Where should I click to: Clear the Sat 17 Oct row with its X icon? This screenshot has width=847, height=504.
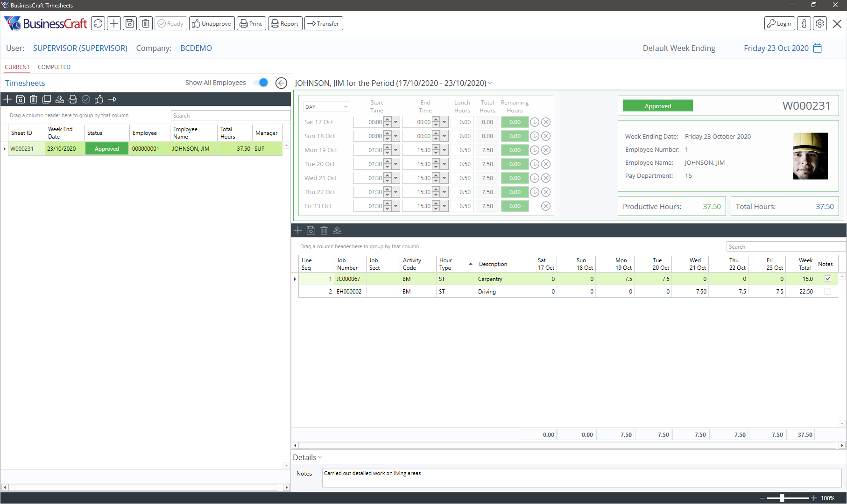546,122
